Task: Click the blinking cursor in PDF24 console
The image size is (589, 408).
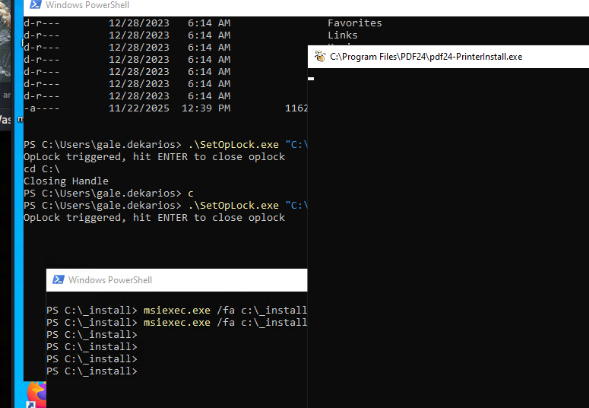Action: 311,79
